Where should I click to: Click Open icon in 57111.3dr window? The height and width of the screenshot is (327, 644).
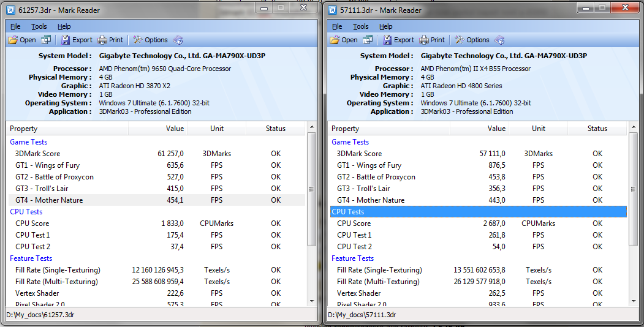335,40
